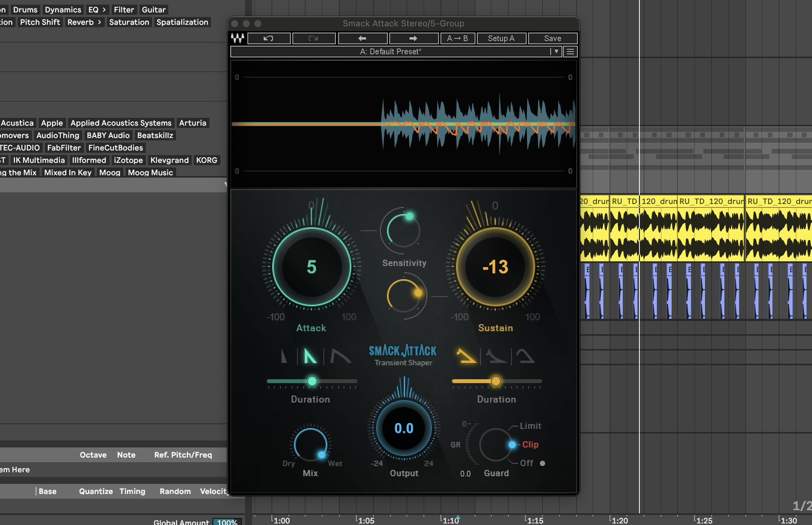Screen dimensions: 812x525
Task: Load previous preset with left arrow
Action: 362,38
